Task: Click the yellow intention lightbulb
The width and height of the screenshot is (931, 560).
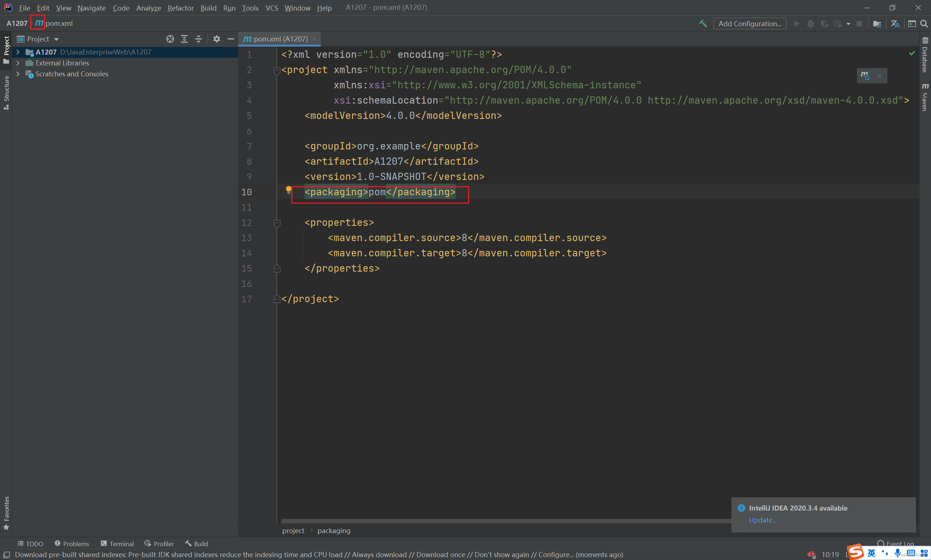Action: point(289,189)
